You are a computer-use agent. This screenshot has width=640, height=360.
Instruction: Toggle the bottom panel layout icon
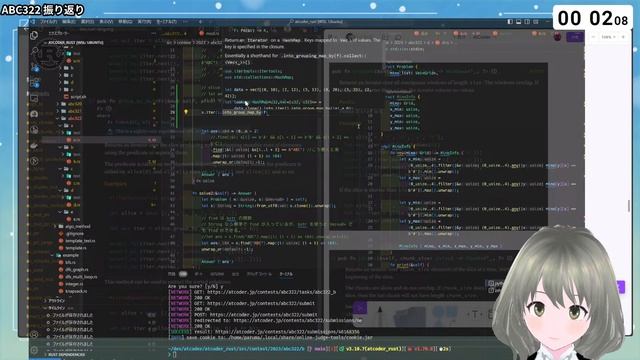pos(518,22)
